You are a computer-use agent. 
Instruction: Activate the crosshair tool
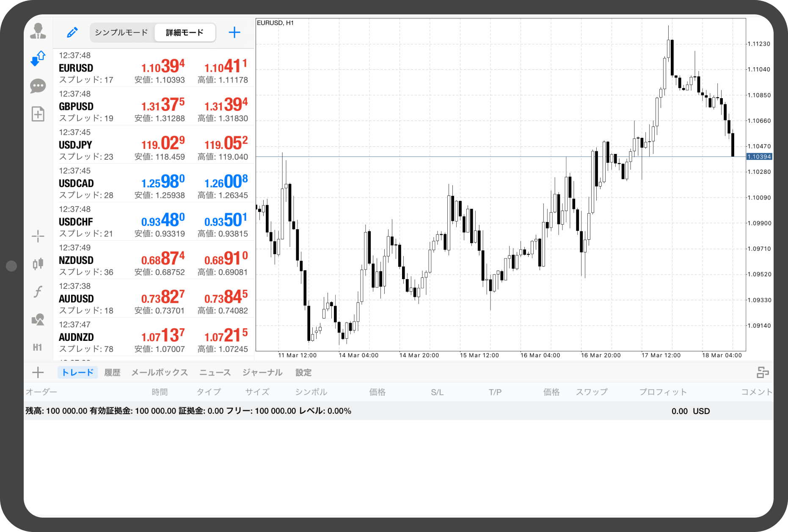pyautogui.click(x=38, y=236)
